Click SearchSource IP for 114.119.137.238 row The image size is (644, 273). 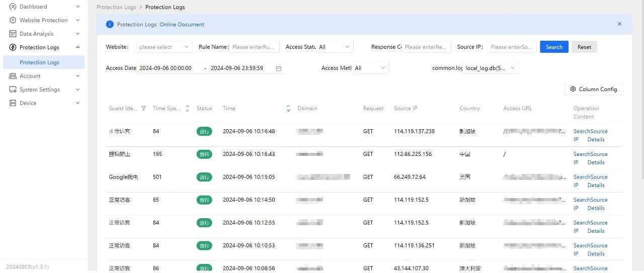590,135
